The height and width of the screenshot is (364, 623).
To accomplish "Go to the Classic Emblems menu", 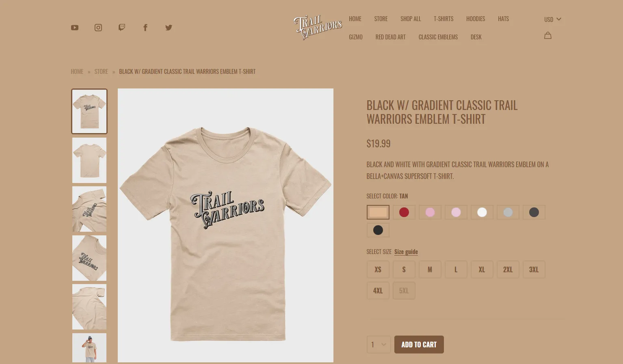I will (x=438, y=37).
